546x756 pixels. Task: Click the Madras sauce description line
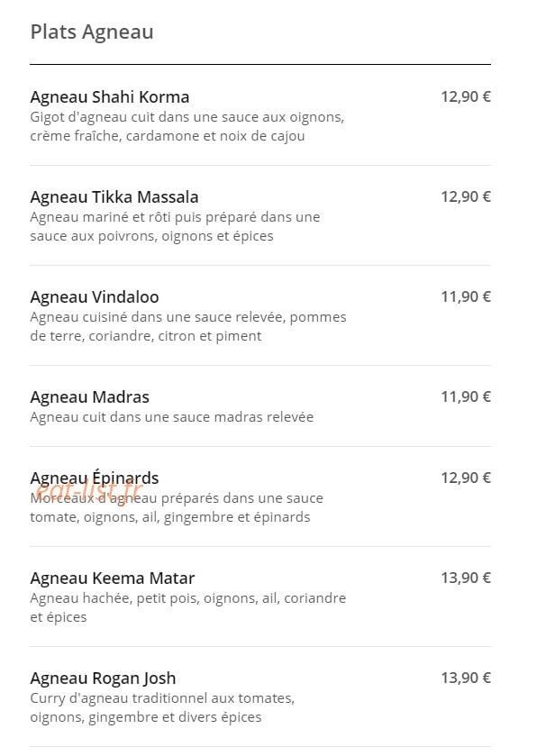pyautogui.click(x=171, y=417)
